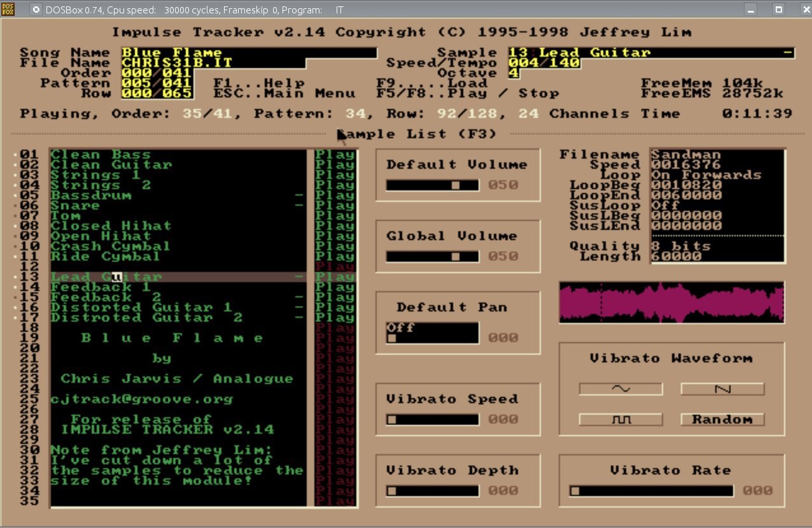Click the Order value 000/041
The width and height of the screenshot is (812, 528).
(157, 73)
